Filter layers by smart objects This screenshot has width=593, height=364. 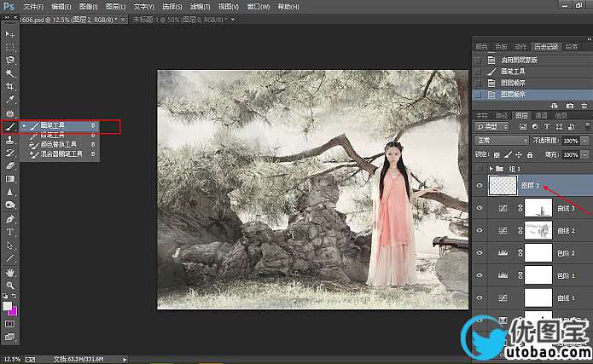571,127
